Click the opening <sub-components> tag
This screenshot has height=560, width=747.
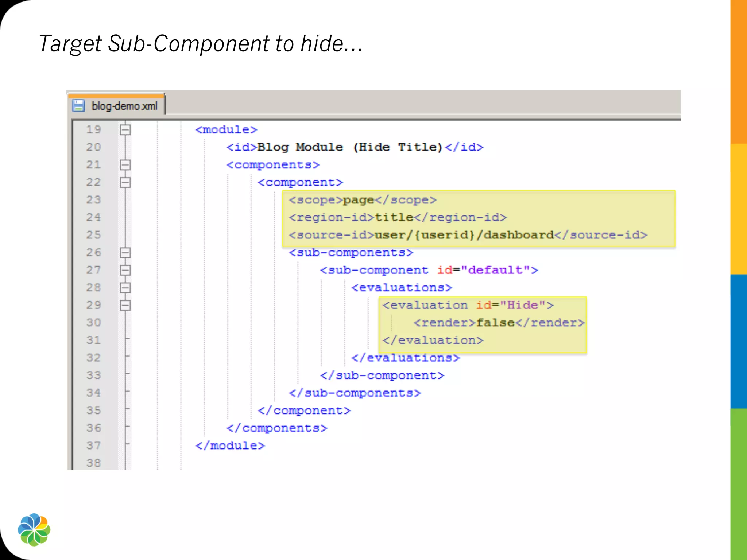[x=351, y=253]
